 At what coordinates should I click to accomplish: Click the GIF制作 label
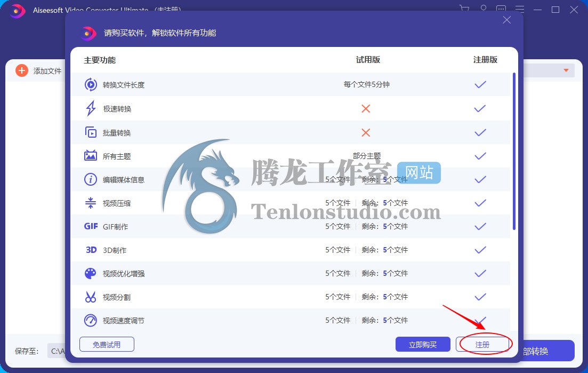point(116,227)
